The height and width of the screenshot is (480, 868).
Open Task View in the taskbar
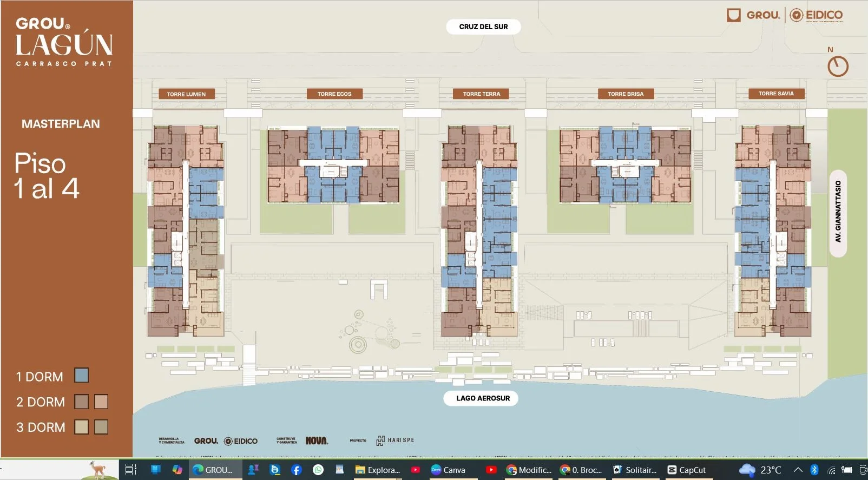pyautogui.click(x=131, y=470)
